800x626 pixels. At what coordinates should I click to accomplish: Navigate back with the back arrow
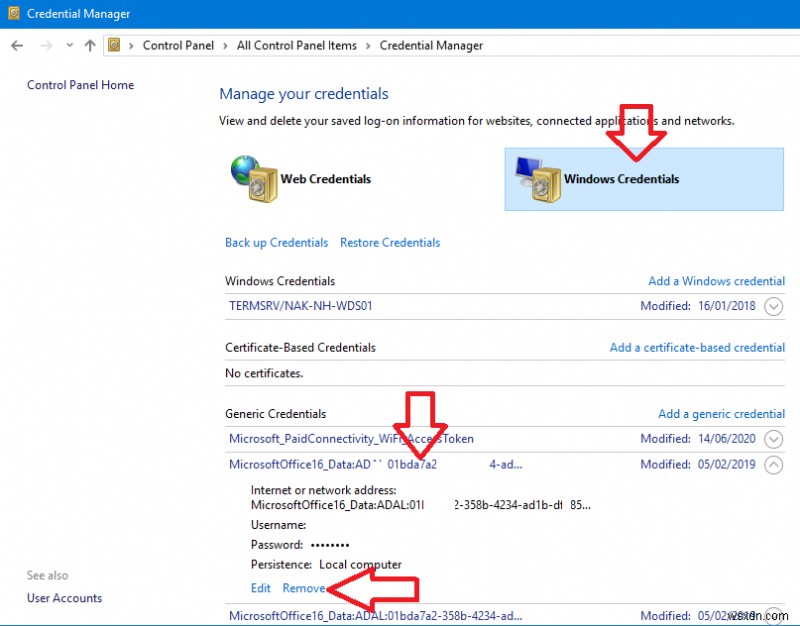16,45
